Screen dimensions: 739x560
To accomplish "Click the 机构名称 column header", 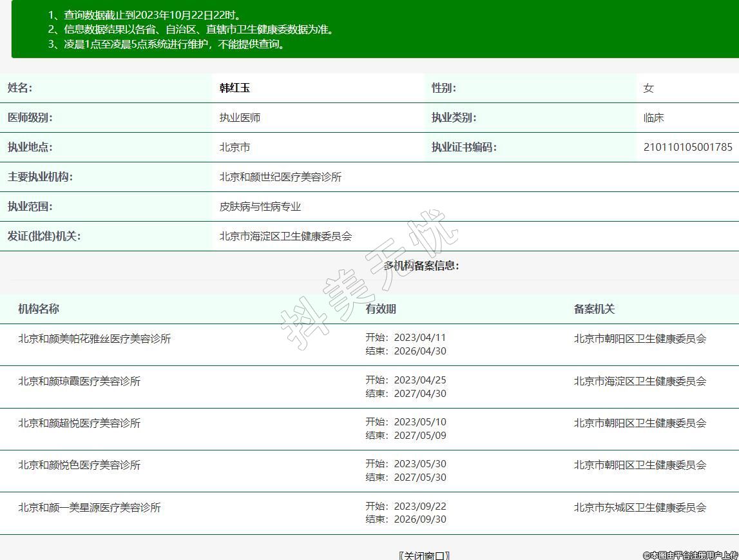I will 39,309.
